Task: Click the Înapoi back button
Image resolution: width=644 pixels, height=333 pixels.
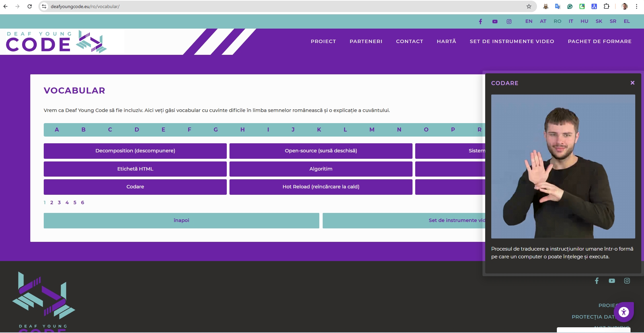Action: [x=181, y=221]
